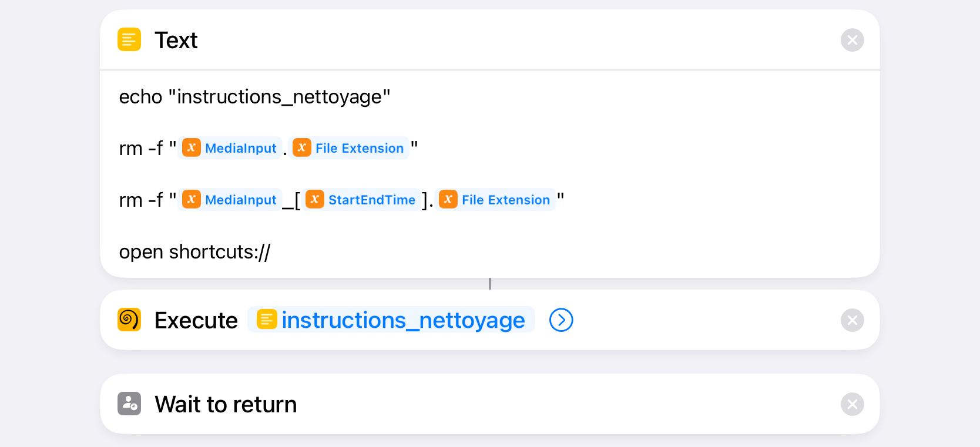Remove the Text action with its X
This screenshot has width=980, height=447.
point(852,40)
